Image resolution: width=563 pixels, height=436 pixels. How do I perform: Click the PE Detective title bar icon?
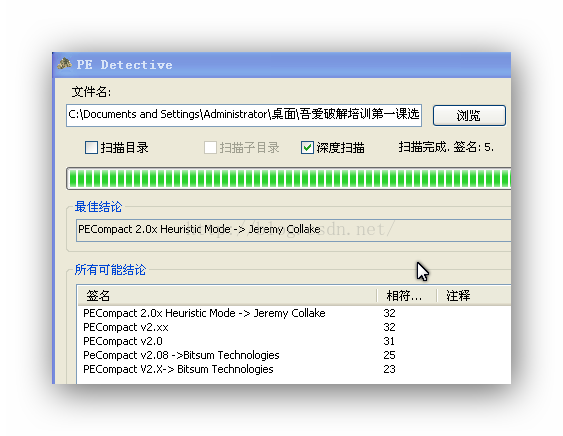point(65,64)
